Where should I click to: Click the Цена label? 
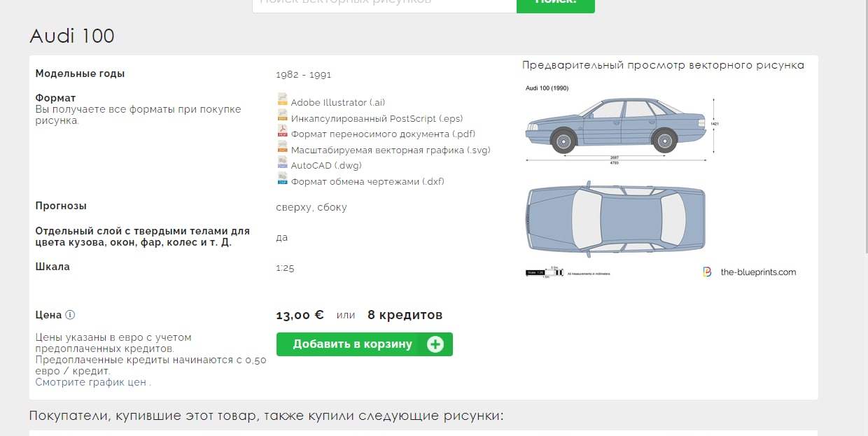pos(49,315)
